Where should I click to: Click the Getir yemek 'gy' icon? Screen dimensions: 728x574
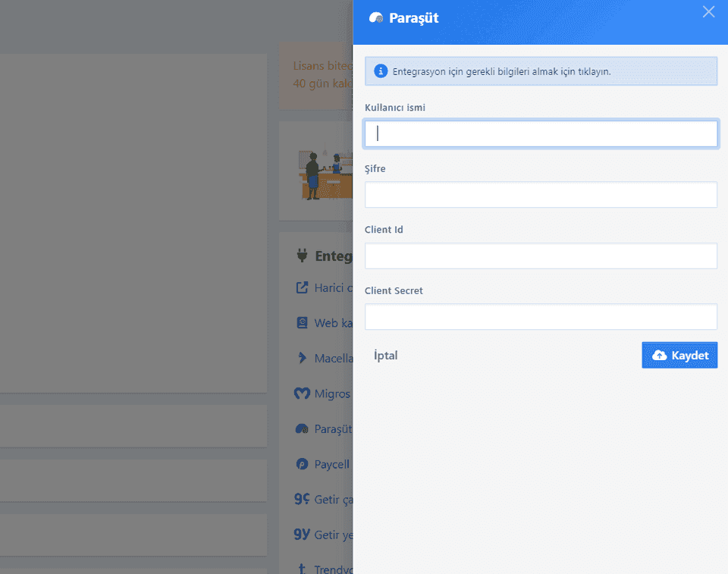[x=303, y=535]
